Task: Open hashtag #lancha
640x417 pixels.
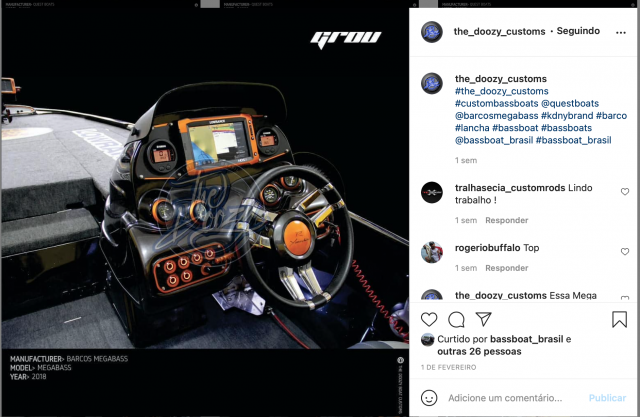Action: pos(472,128)
